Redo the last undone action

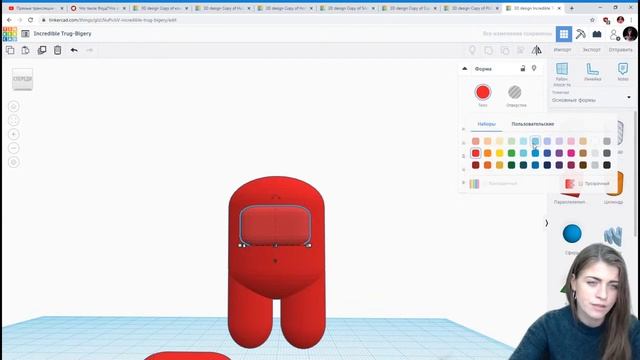(89, 50)
